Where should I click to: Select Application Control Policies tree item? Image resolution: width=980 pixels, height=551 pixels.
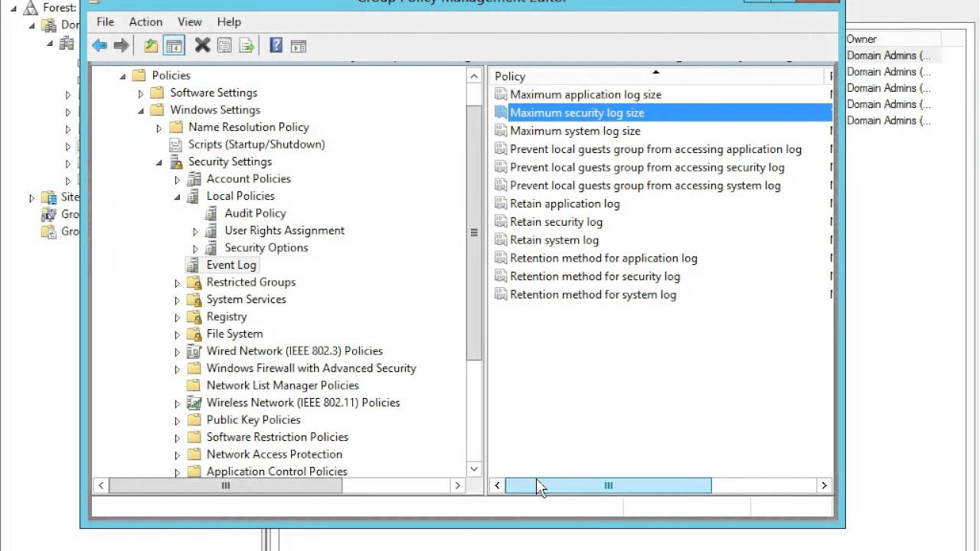coord(276,471)
